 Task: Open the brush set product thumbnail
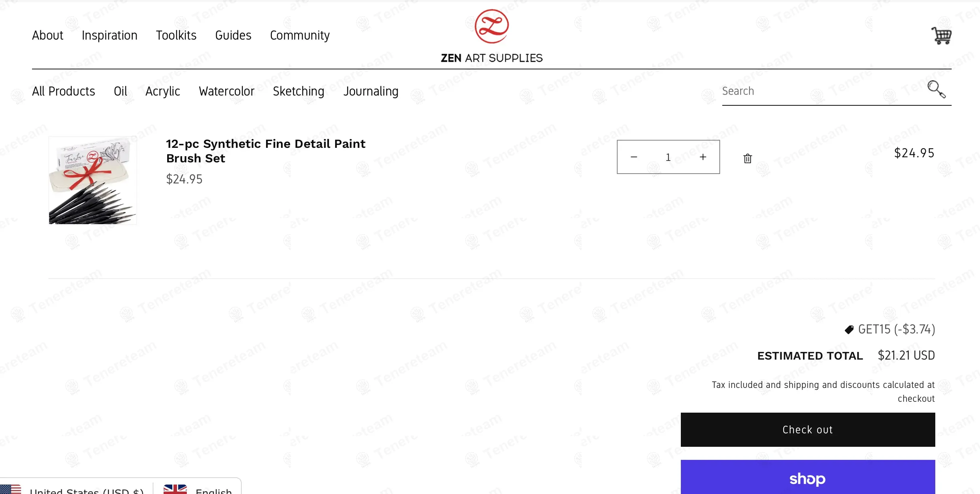coord(92,180)
